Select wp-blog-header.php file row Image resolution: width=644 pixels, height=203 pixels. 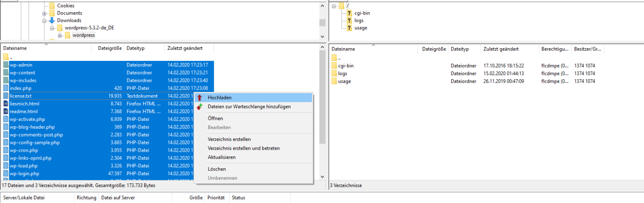(107, 127)
